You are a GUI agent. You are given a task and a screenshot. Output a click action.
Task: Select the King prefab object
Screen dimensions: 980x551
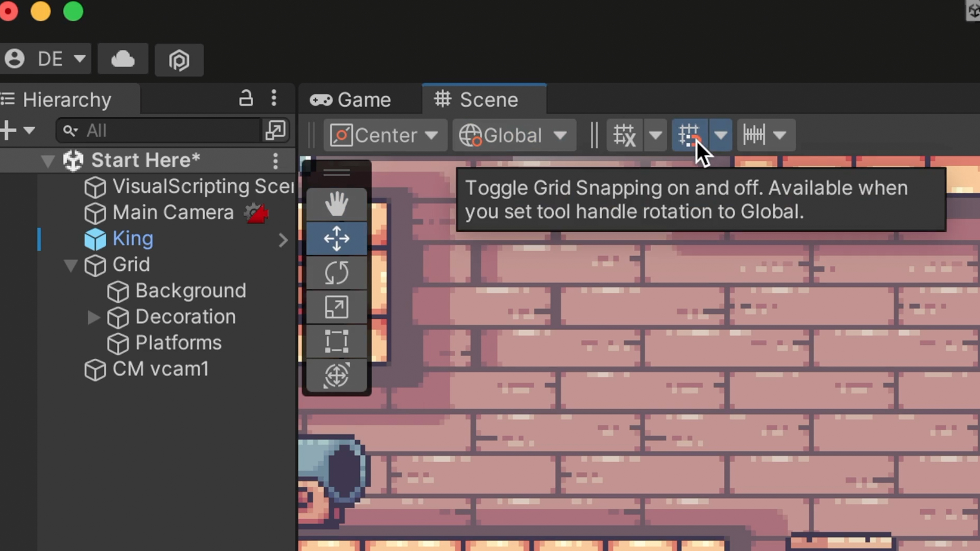(133, 239)
